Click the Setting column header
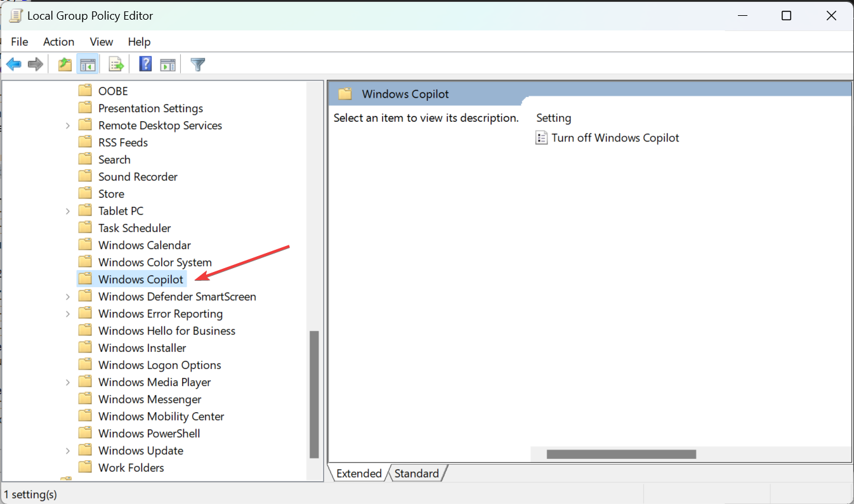This screenshot has height=504, width=854. [554, 118]
